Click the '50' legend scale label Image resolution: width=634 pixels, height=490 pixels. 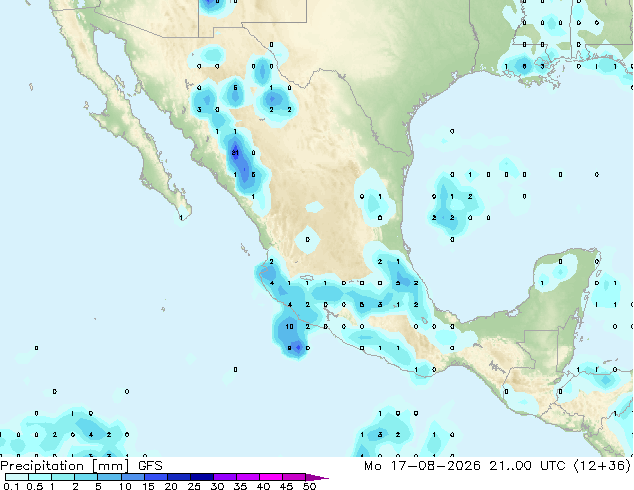310,486
